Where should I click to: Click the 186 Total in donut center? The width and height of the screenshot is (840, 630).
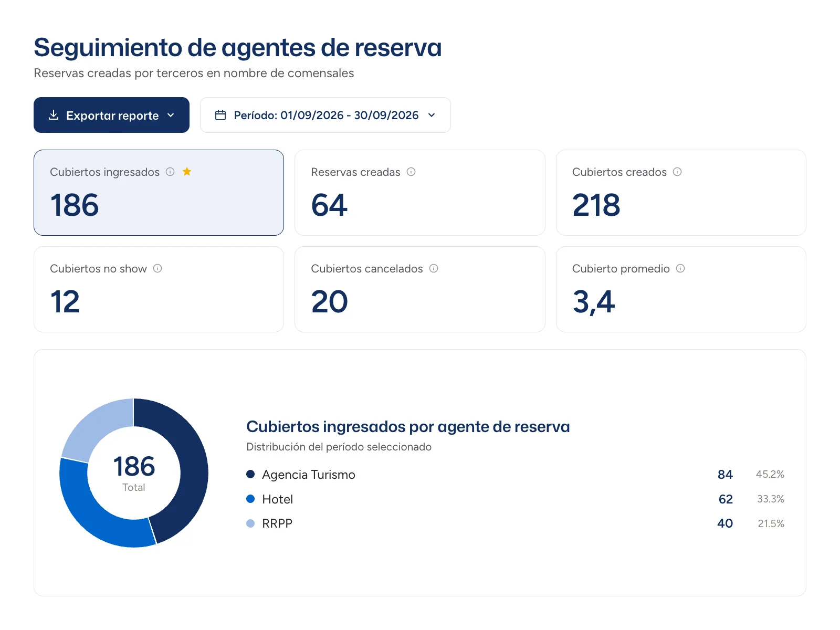click(134, 472)
